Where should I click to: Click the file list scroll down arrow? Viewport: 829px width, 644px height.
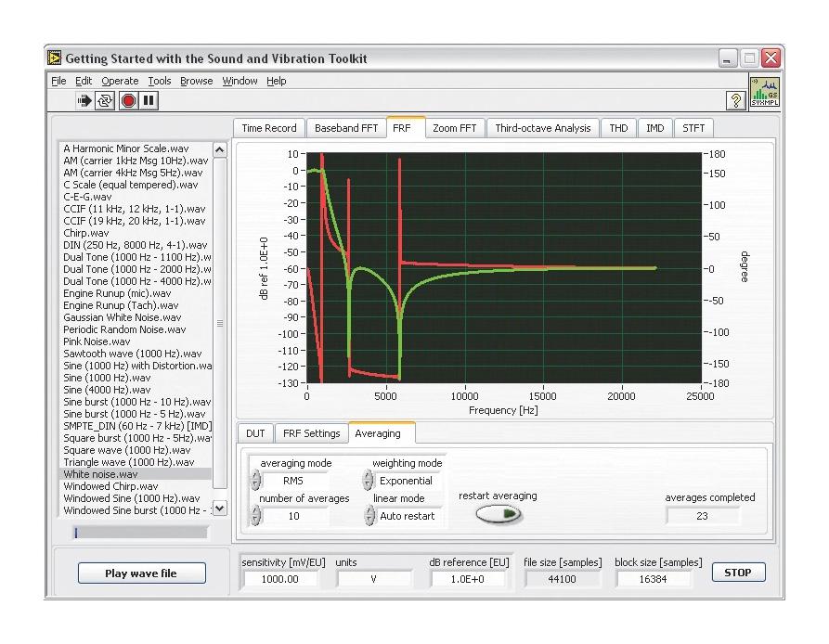click(x=219, y=509)
